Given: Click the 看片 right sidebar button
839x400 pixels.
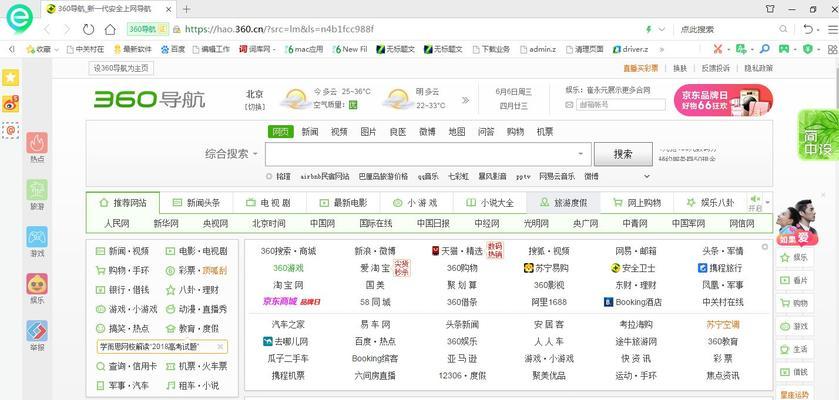Looking at the screenshot, I should coord(795,280).
